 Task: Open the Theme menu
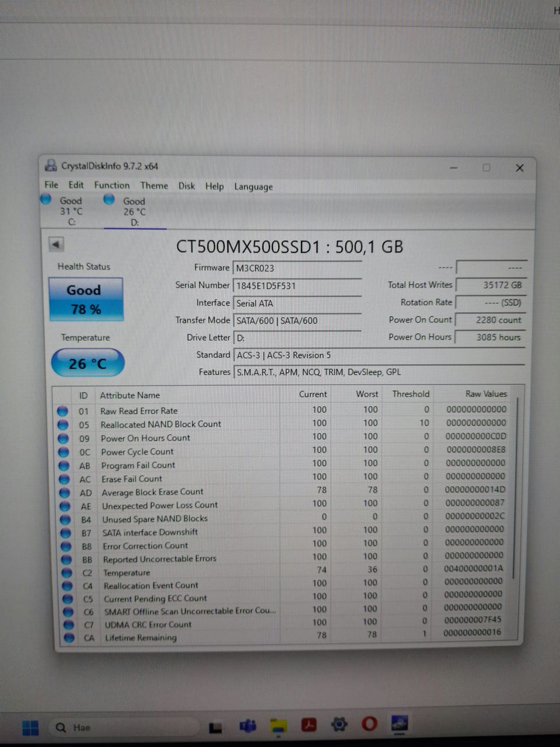[154, 186]
